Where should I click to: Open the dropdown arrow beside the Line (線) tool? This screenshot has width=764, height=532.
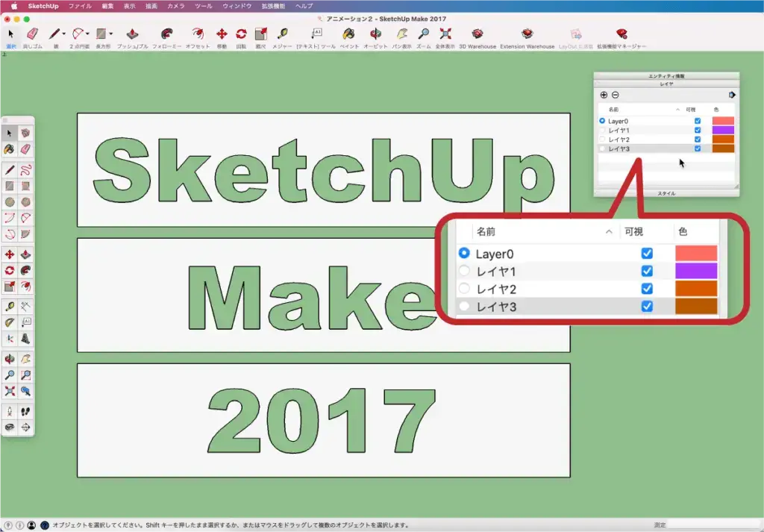(x=64, y=34)
